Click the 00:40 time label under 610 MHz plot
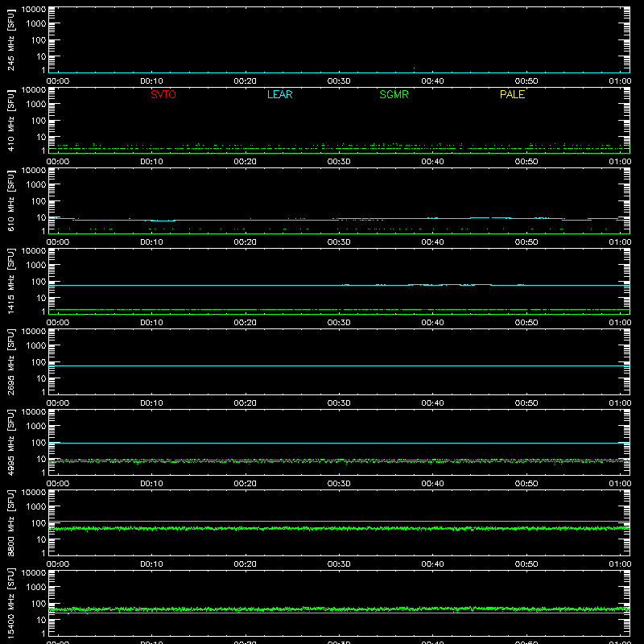Viewport: 644px width, 644px height. 432,242
